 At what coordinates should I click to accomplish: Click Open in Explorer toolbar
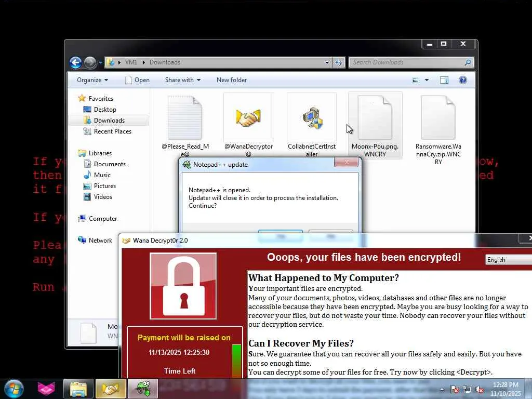137,80
